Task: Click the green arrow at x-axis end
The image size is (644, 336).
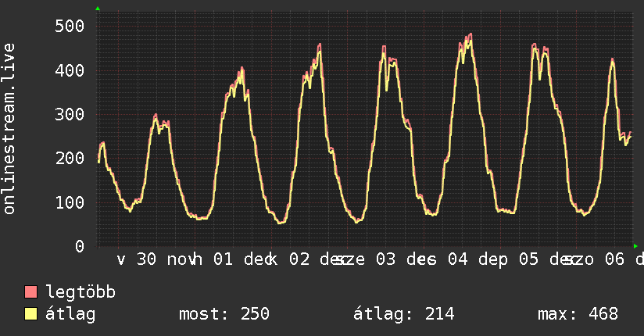Action: pyautogui.click(x=635, y=246)
